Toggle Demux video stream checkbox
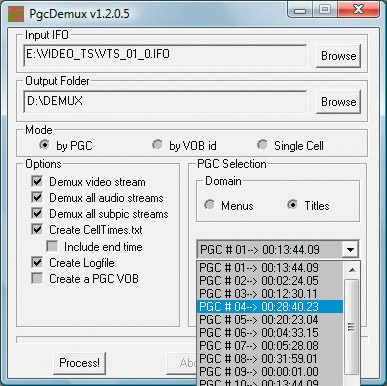This screenshot has height=386, width=387. tap(37, 182)
